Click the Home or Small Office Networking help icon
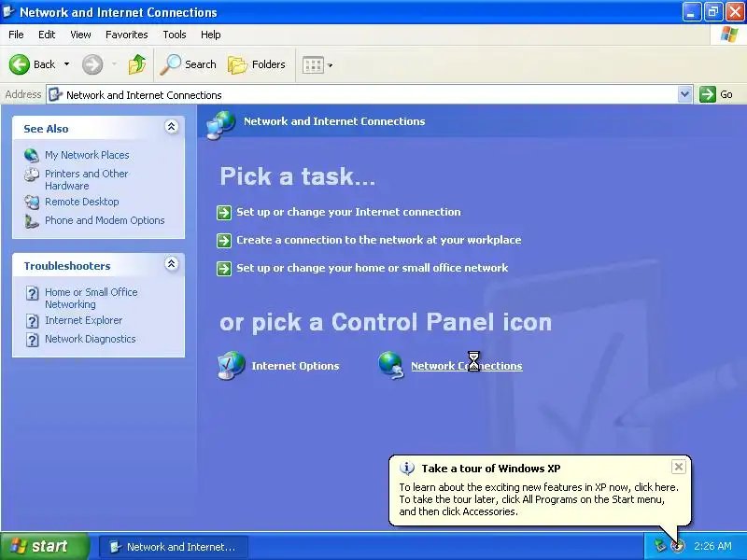Image resolution: width=747 pixels, height=560 pixels. 32,293
